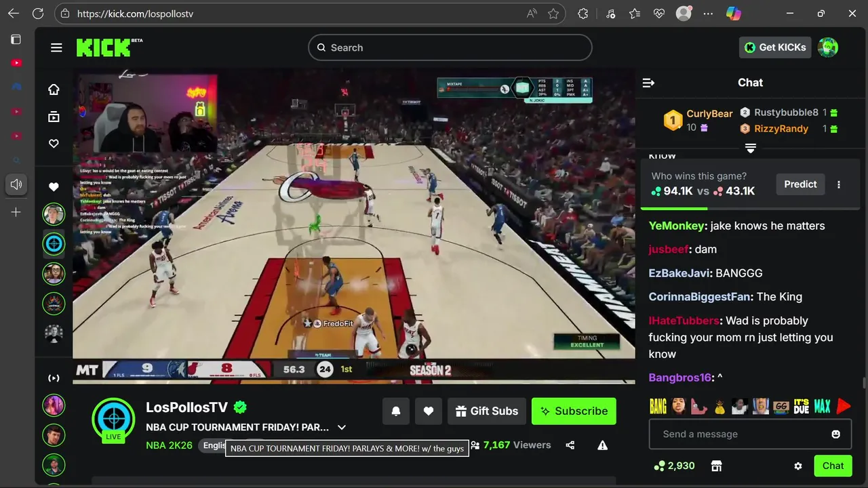The width and height of the screenshot is (868, 488).
Task: Open the LosPollosTV channel name
Action: pos(186,407)
